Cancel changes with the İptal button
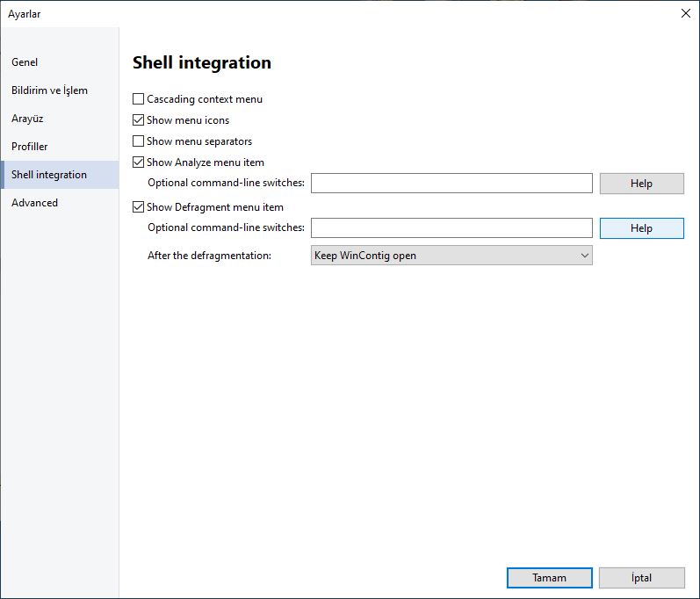The width and height of the screenshot is (700, 599). pos(641,578)
